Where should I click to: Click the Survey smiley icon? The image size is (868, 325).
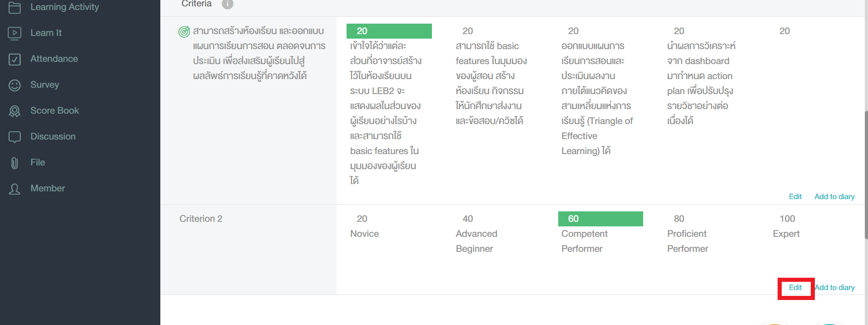pos(14,85)
